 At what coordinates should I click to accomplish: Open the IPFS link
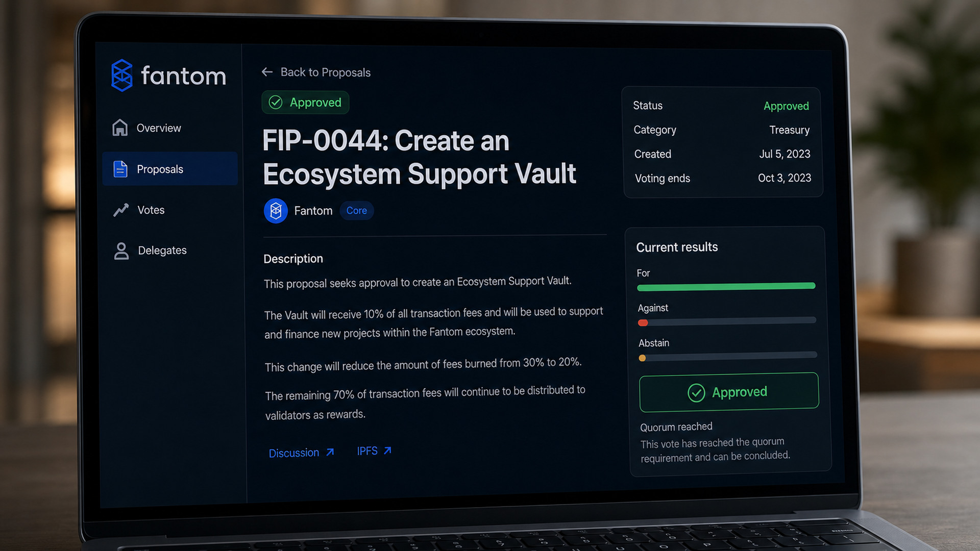click(374, 451)
